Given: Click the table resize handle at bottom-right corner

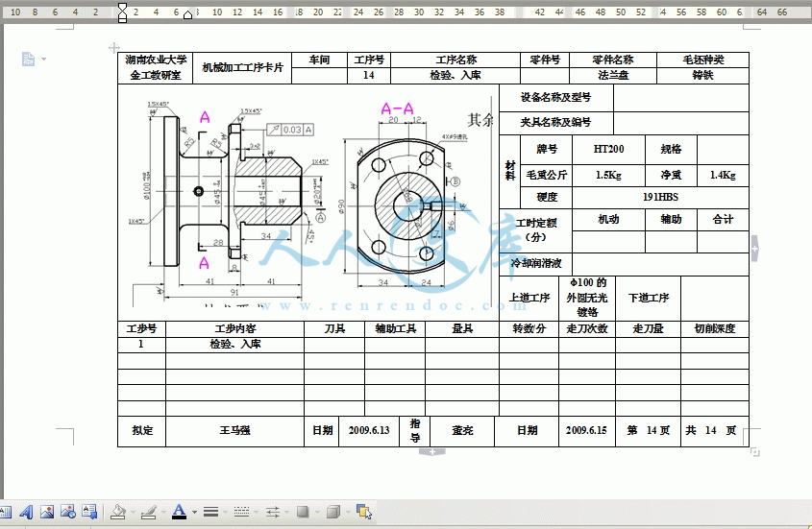Looking at the screenshot, I should (755, 452).
